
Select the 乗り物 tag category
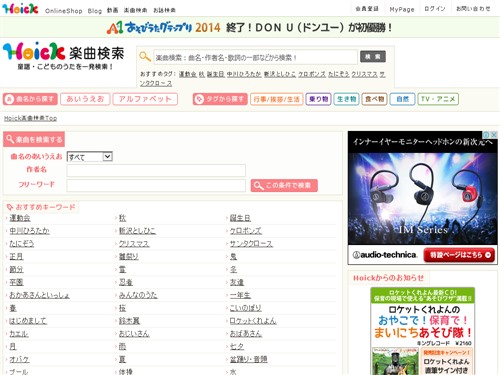(318, 99)
